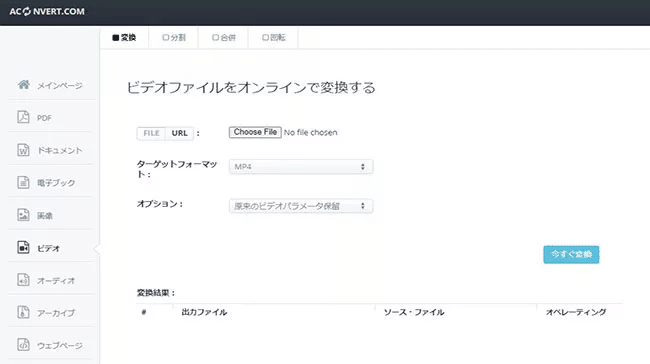Open the オプション video parameter dropdown
Viewport: 650px width, 364px height.
click(x=301, y=206)
